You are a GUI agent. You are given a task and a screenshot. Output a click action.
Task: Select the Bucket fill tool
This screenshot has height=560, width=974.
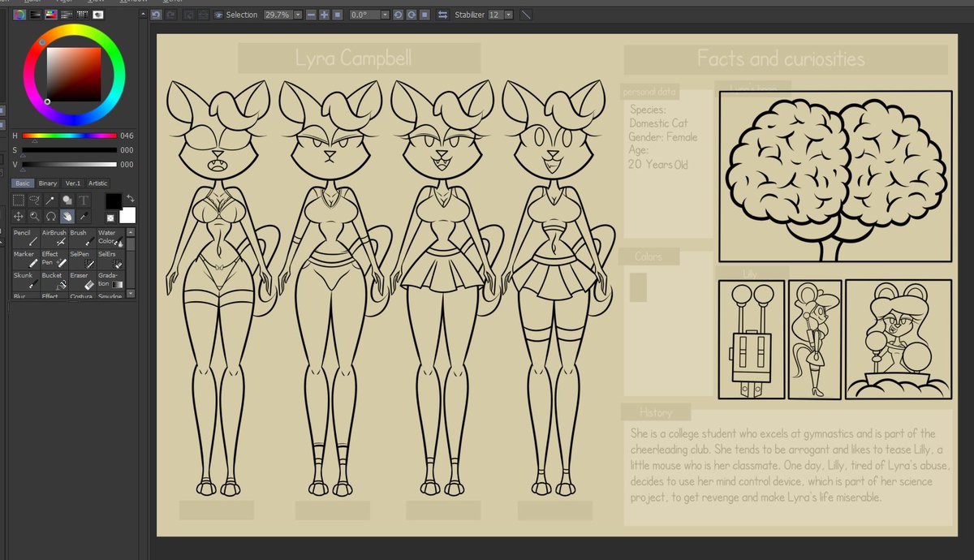(x=54, y=280)
